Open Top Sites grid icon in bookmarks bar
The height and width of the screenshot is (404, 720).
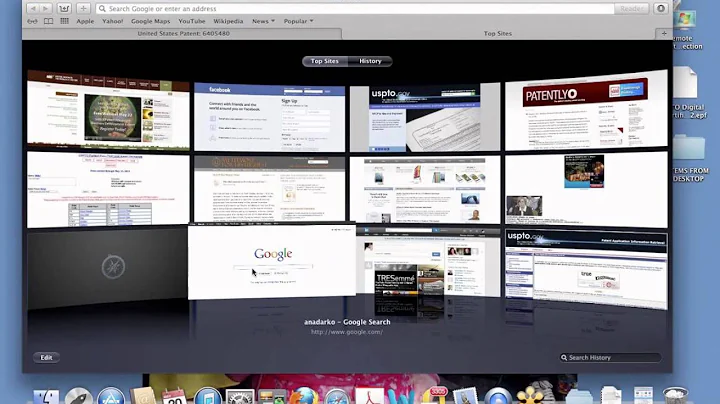[64, 21]
